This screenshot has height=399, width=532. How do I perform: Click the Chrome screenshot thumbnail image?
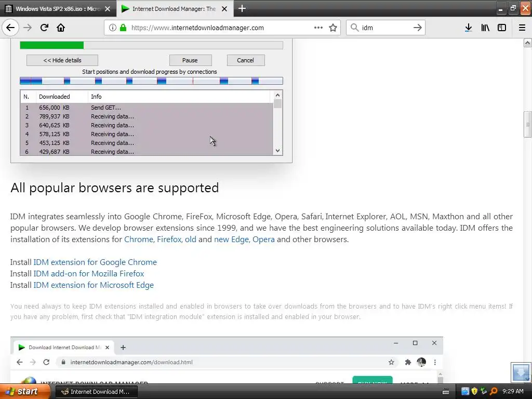227,360
